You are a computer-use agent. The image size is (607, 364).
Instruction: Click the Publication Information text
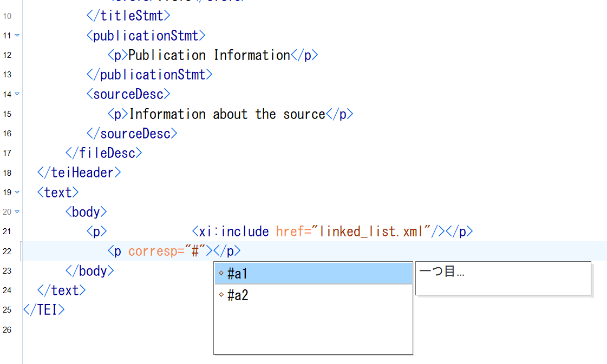tap(209, 55)
